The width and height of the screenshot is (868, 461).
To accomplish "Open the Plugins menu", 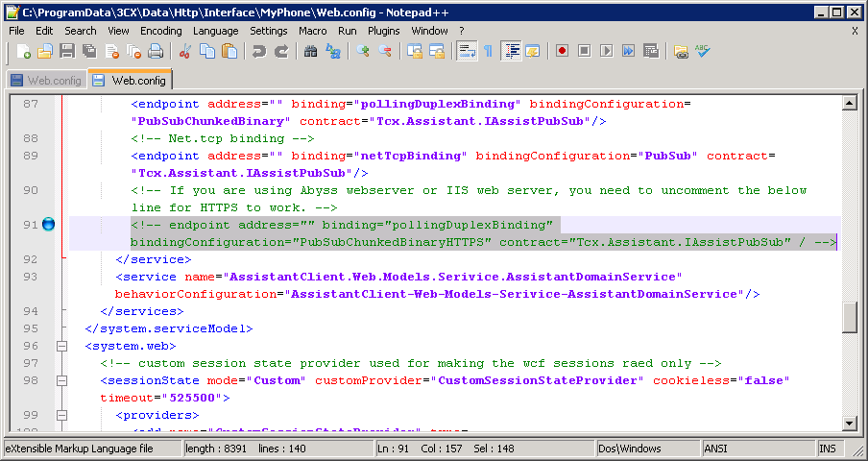I will (384, 31).
